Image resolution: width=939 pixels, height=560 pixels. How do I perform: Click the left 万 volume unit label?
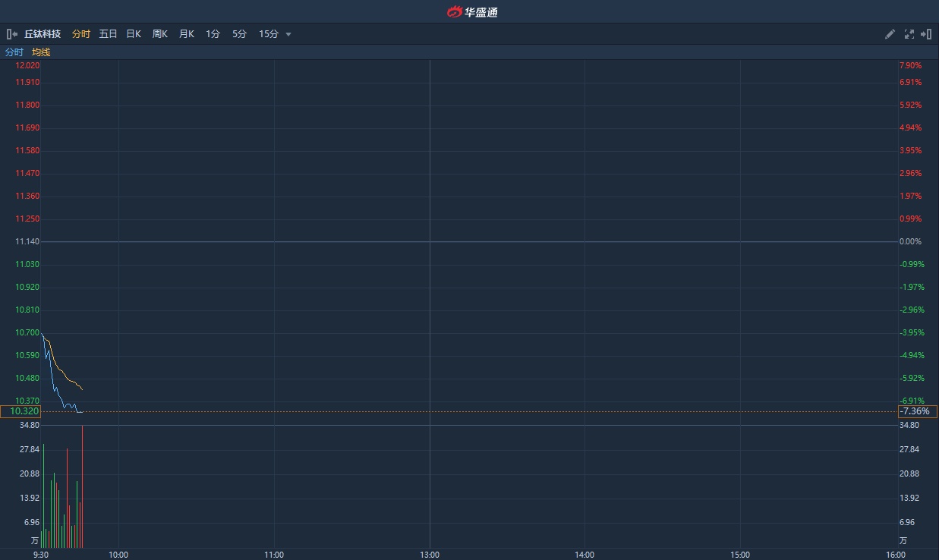click(x=34, y=541)
